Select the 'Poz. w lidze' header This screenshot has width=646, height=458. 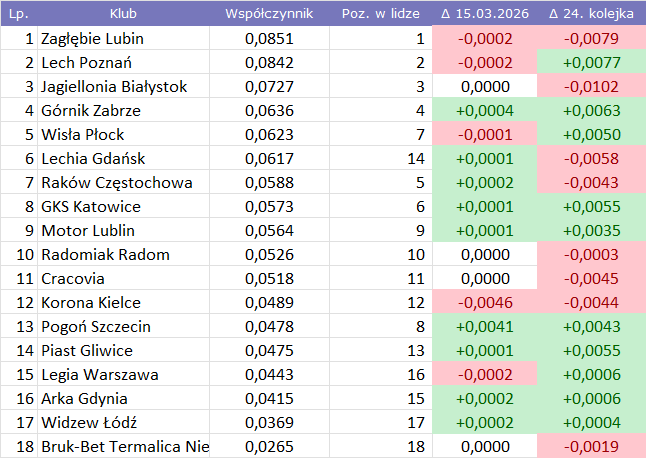378,14
